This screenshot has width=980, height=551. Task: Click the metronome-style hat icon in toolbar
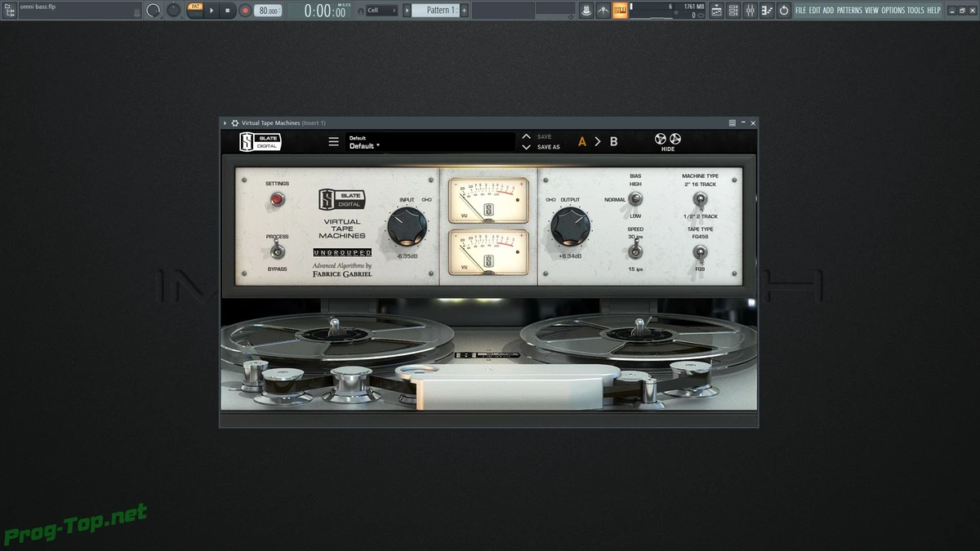[x=586, y=11]
